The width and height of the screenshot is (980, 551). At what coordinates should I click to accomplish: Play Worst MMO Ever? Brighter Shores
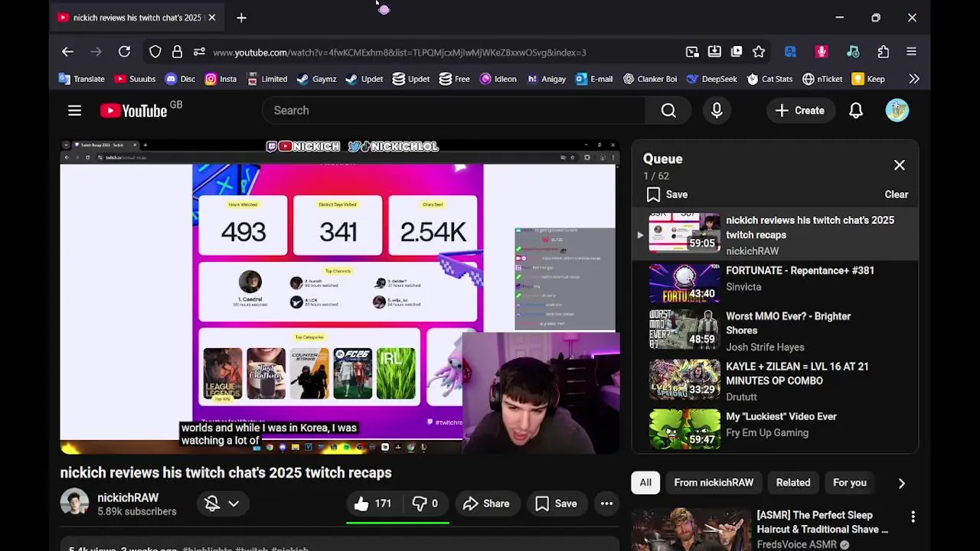pyautogui.click(x=774, y=330)
